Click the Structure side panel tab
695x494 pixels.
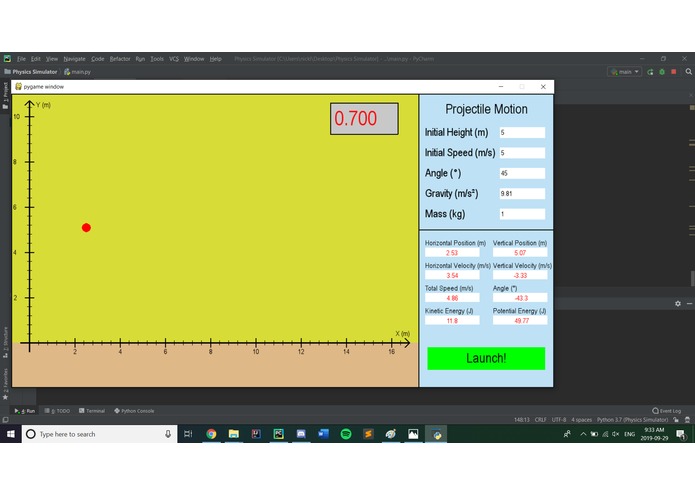click(5, 342)
